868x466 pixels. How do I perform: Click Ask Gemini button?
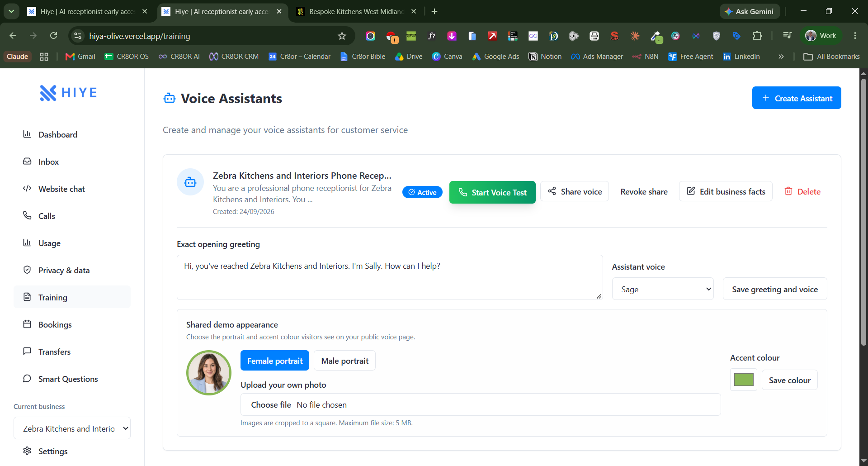click(x=750, y=11)
